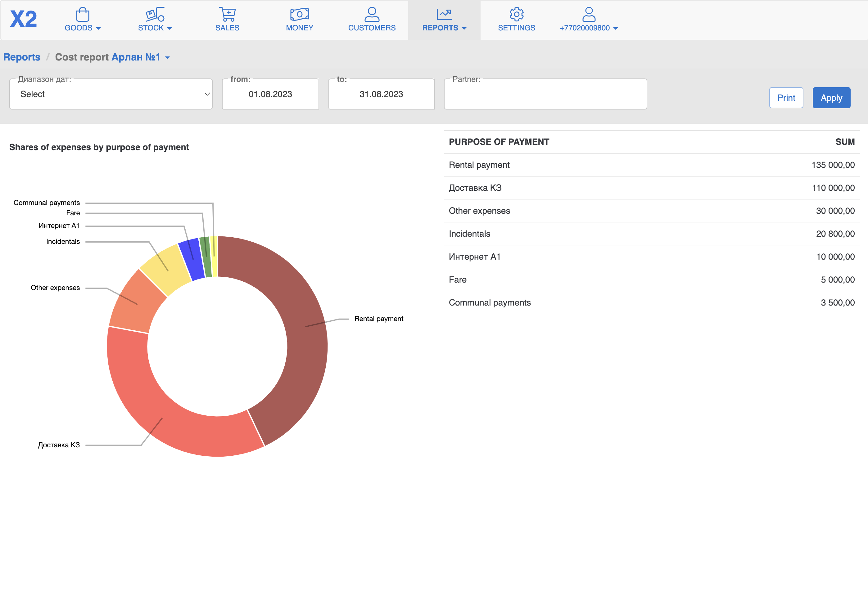
Task: Click the Money banknote icon
Action: (299, 14)
